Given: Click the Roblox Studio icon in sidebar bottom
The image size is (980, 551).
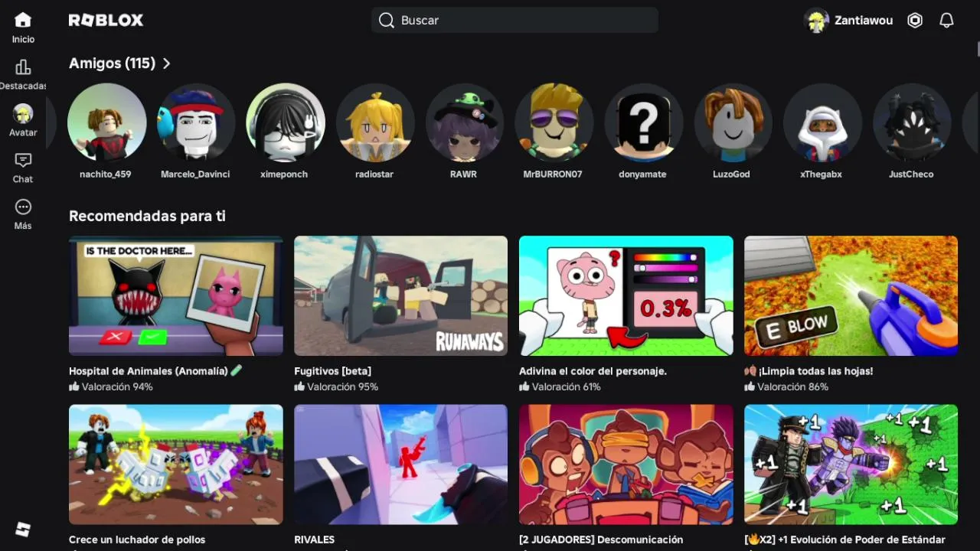Looking at the screenshot, I should [x=23, y=530].
